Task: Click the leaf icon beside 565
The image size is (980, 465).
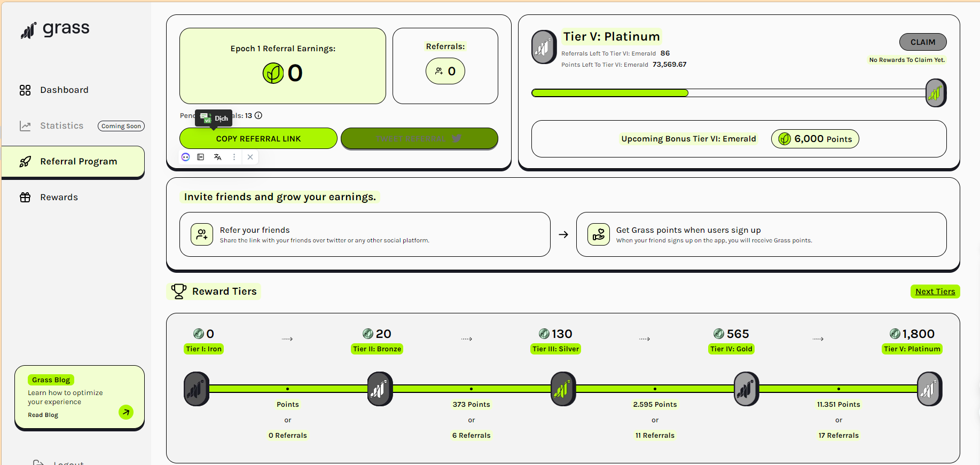Action: 719,334
